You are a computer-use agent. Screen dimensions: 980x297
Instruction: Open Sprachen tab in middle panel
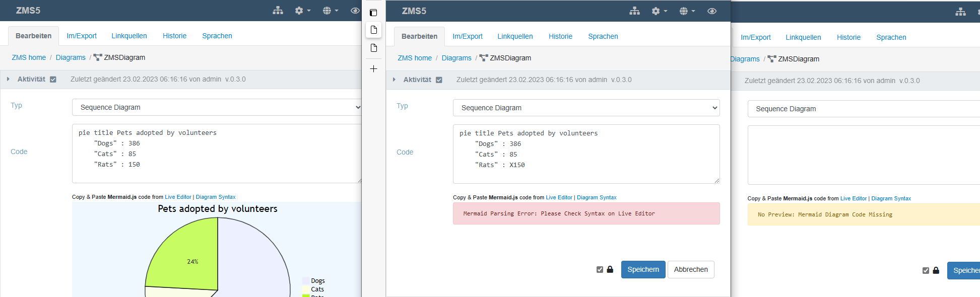603,36
